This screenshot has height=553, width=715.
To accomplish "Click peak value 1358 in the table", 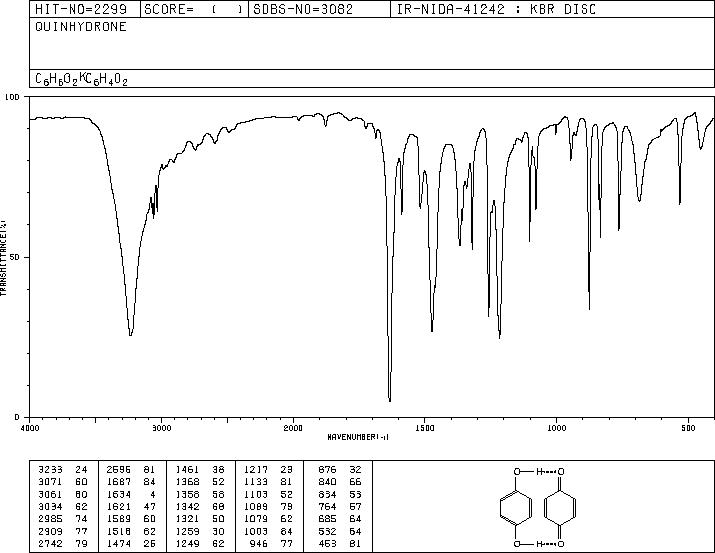I will tap(187, 494).
